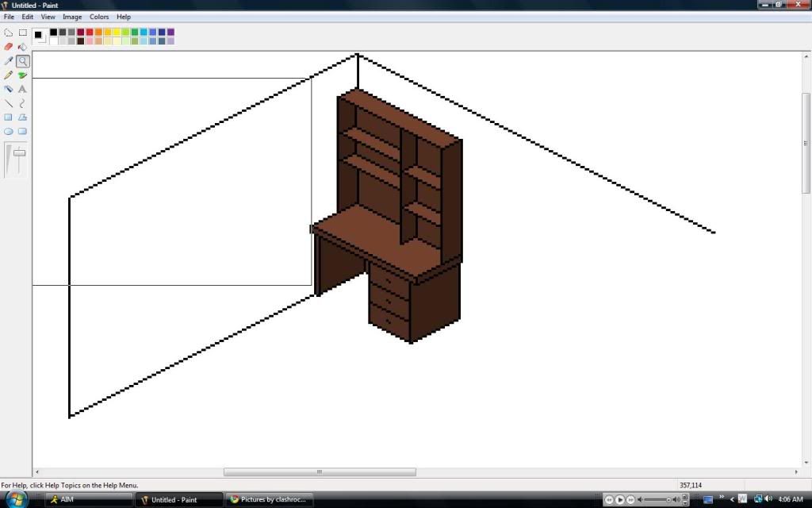Open the Image menu
Screen dimensions: 812x508
click(x=72, y=17)
